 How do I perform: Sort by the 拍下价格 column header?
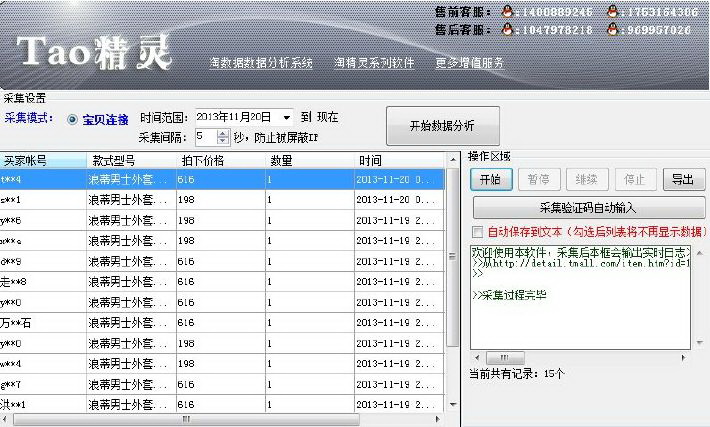(x=220, y=160)
